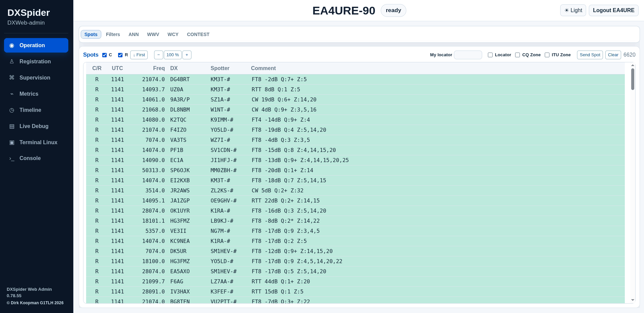Enable the ITU Zone checkbox

[547, 55]
